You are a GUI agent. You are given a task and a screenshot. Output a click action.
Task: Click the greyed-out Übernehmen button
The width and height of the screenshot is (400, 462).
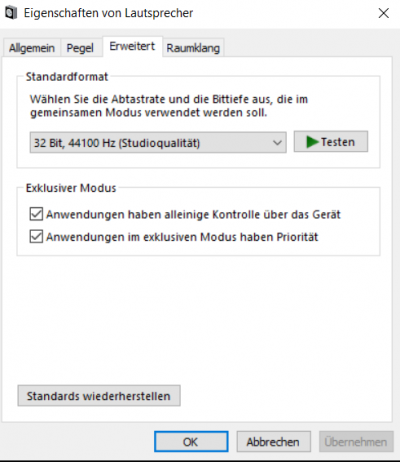pos(356,442)
